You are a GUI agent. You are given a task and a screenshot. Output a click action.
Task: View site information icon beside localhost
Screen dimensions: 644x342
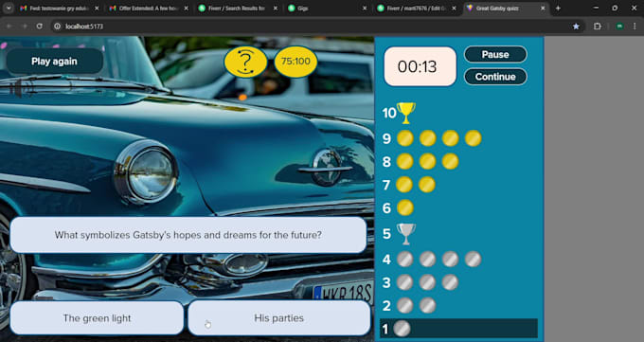[x=58, y=27]
